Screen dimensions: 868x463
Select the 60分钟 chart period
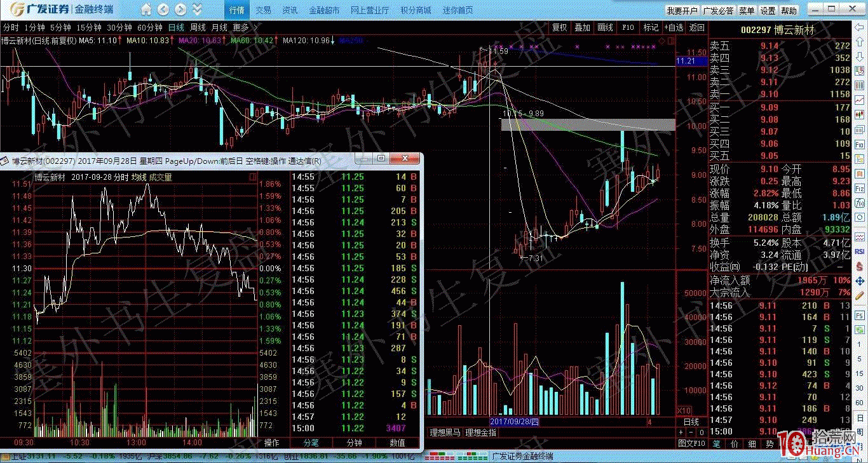(150, 27)
